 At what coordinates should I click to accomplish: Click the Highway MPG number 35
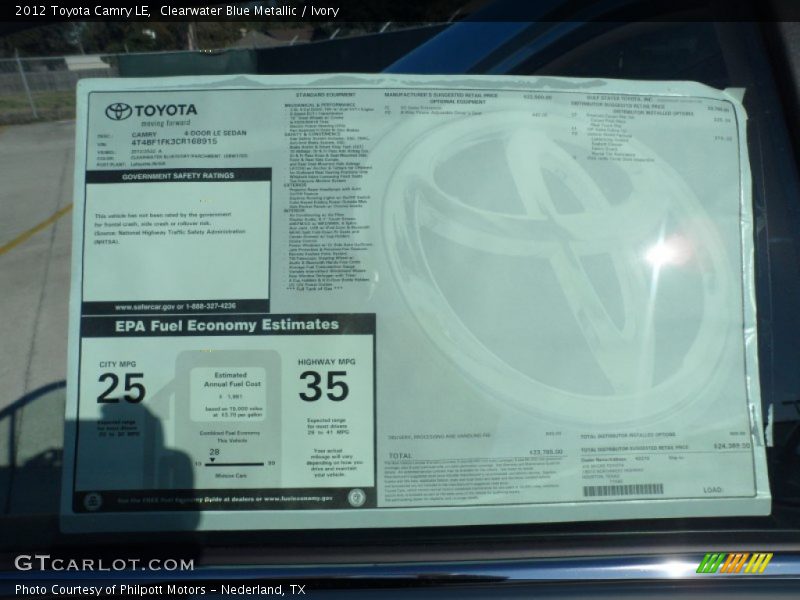click(x=324, y=386)
